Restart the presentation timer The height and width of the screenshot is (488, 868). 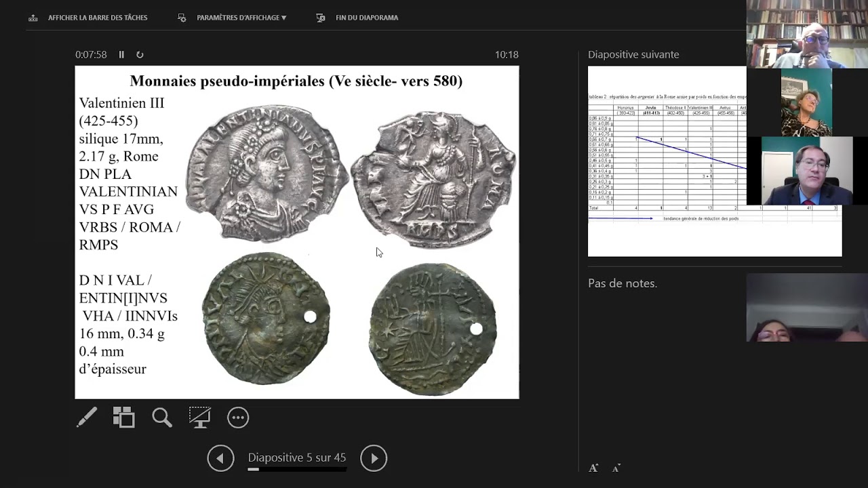(140, 55)
